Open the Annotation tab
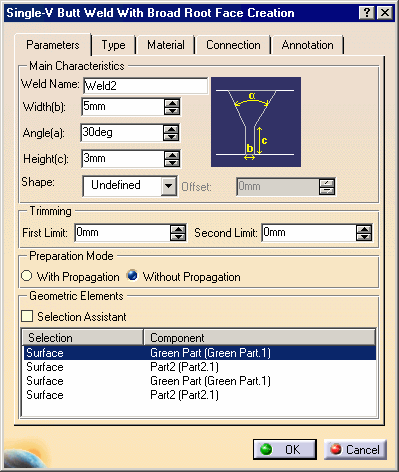The image size is (399, 472). (307, 45)
